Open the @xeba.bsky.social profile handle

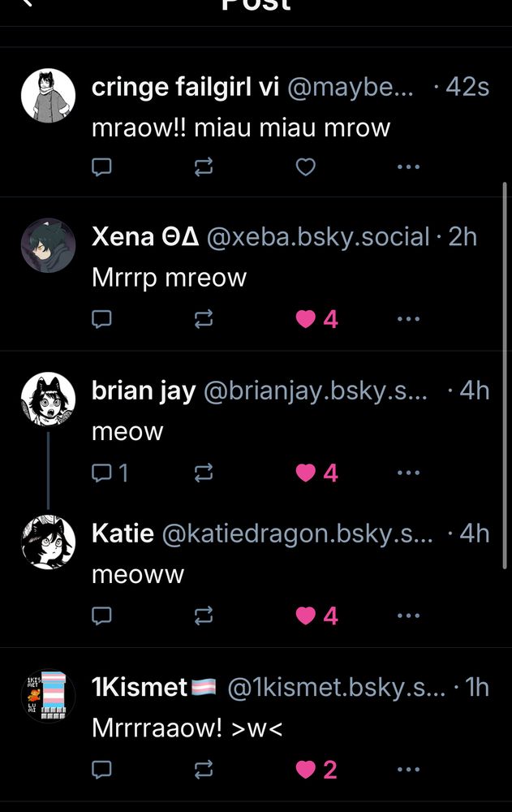click(x=318, y=237)
